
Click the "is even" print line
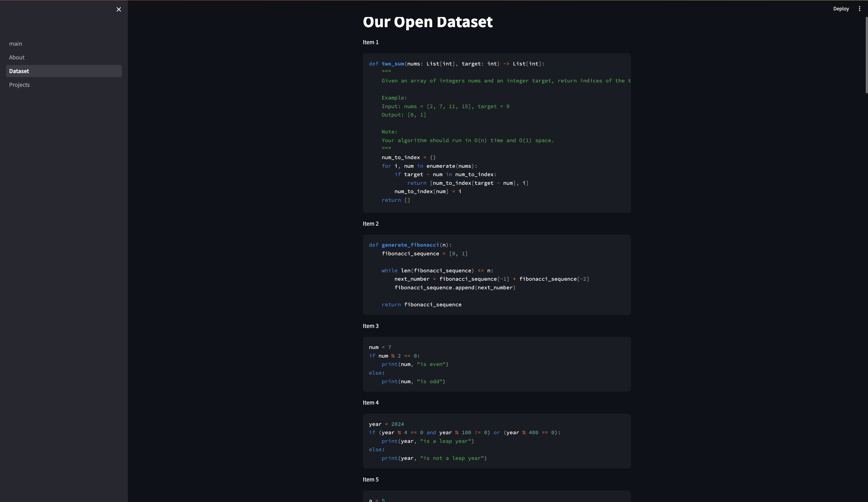click(415, 364)
